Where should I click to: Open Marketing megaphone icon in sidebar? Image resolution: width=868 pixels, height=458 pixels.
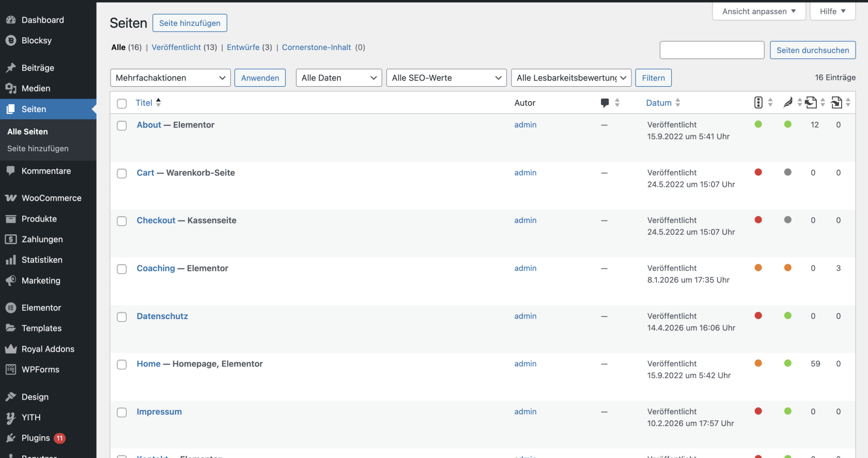(x=11, y=280)
